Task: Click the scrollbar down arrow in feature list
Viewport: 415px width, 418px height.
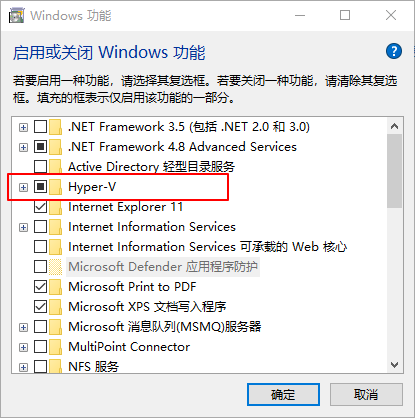Action: (395, 365)
